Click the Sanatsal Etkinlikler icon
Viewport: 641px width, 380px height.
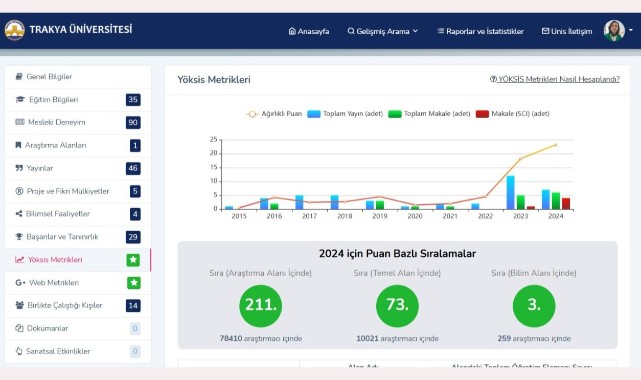coord(19,351)
